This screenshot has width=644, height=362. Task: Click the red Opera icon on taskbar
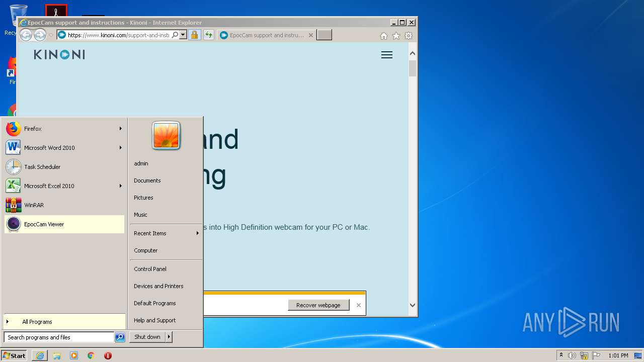tap(108, 355)
